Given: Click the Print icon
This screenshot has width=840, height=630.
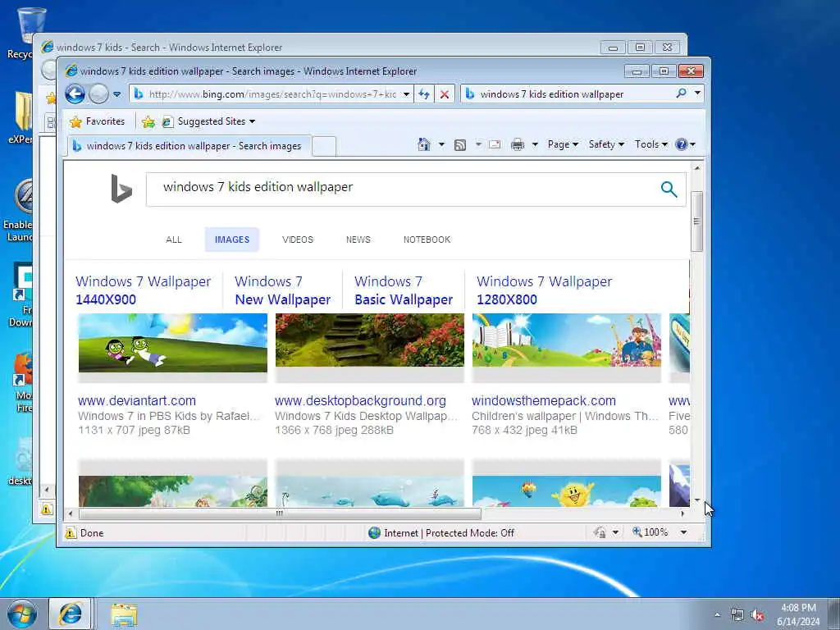Looking at the screenshot, I should point(518,144).
